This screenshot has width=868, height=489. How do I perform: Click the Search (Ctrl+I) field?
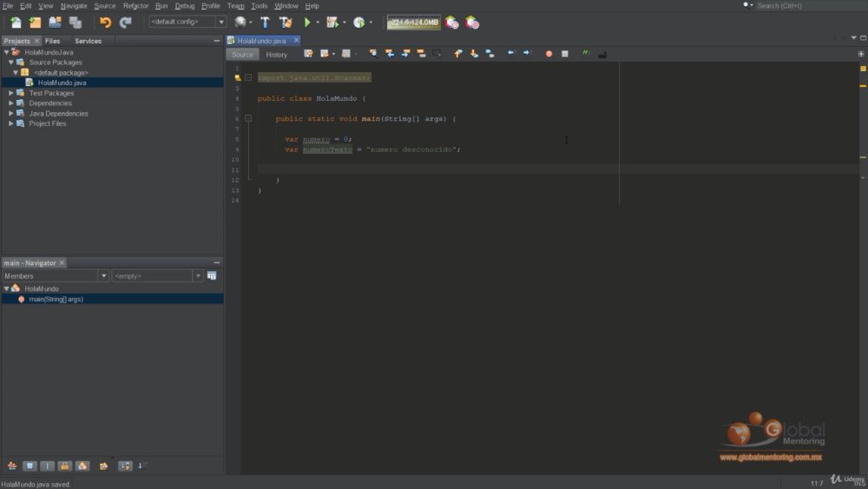point(809,5)
